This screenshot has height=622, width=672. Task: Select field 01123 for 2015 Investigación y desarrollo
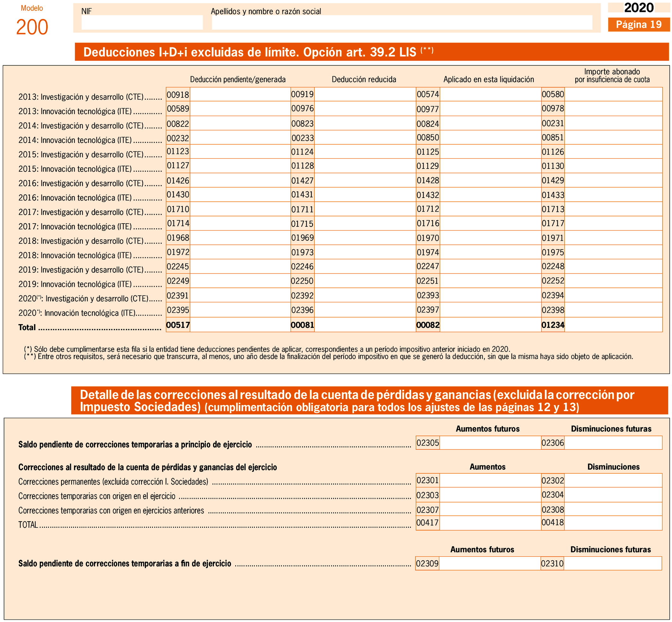tap(240, 152)
